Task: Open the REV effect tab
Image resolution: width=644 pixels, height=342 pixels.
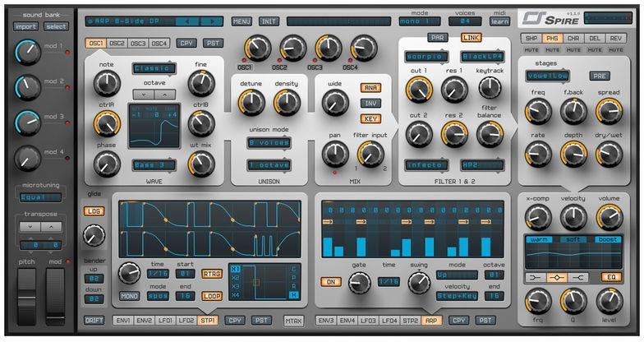Action: coord(617,39)
